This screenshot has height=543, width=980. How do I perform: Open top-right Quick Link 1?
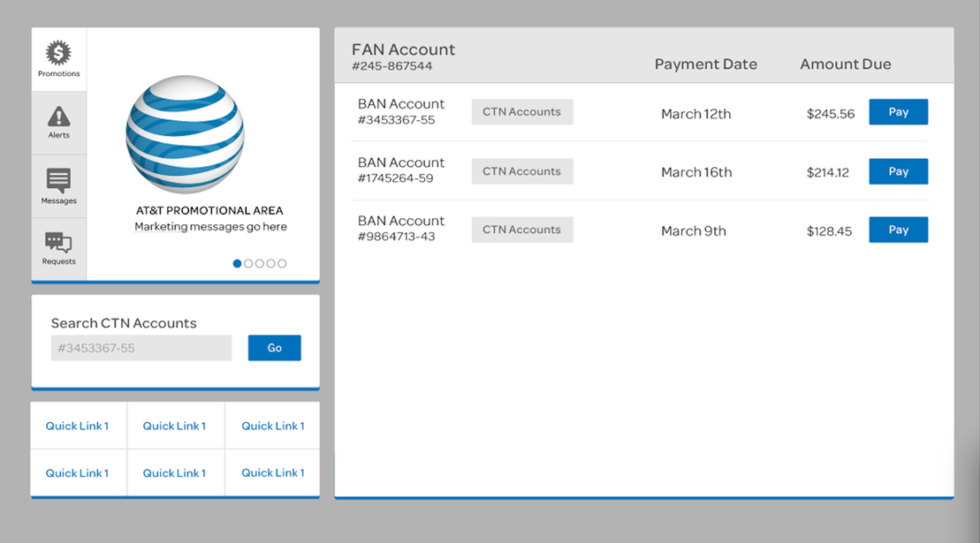click(273, 426)
